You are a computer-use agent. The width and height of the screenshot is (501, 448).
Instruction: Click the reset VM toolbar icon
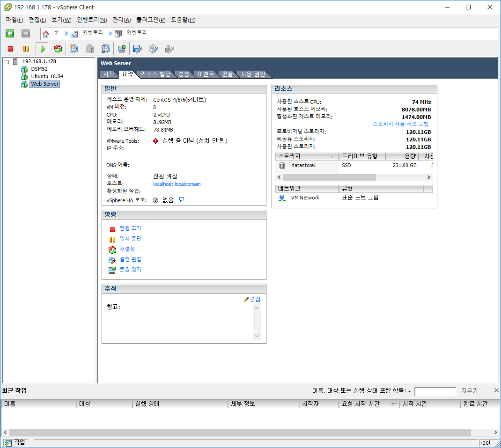tap(58, 49)
